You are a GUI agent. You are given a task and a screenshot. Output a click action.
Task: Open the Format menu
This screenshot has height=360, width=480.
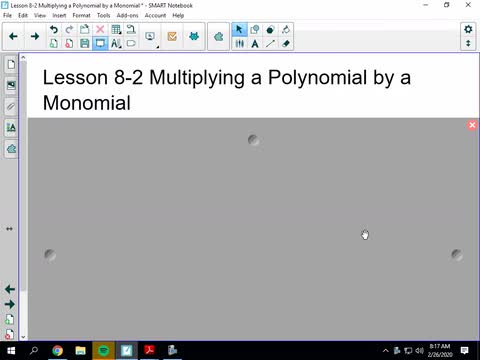tap(81, 15)
